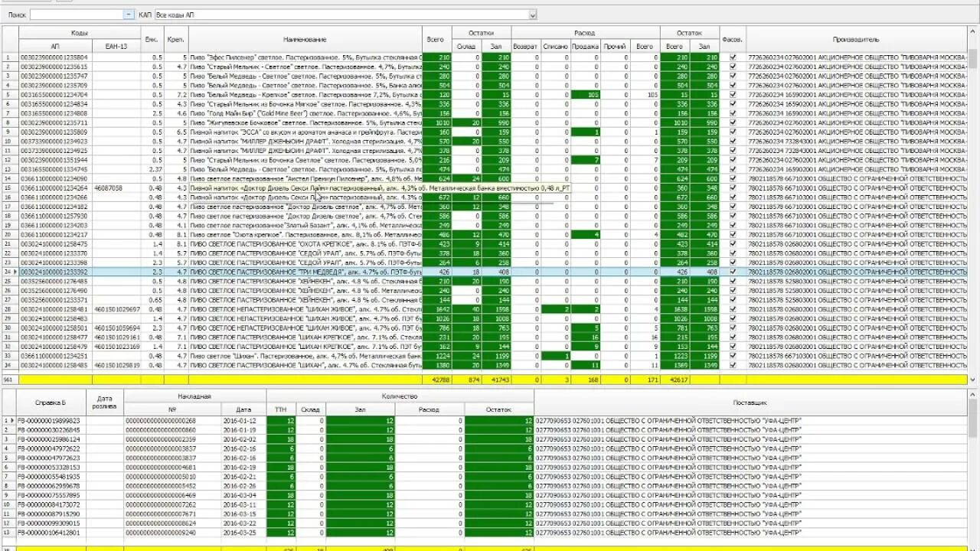The width and height of the screenshot is (980, 551).
Task: Select Справка Б FB-000000106412801
Action: [51, 533]
